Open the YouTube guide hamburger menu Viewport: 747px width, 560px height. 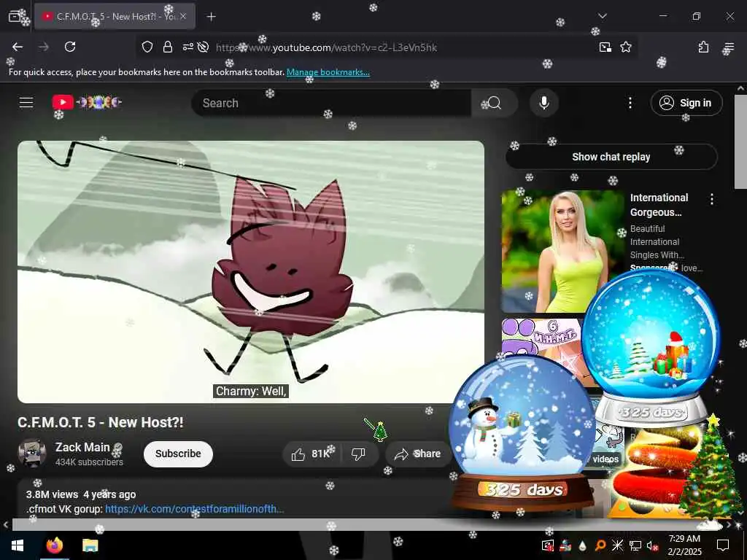point(26,102)
